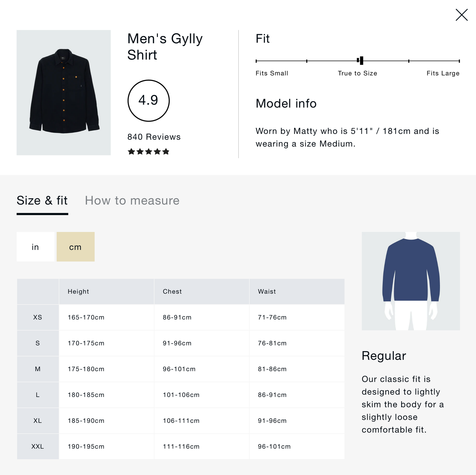Click the Fits Small label

point(272,73)
